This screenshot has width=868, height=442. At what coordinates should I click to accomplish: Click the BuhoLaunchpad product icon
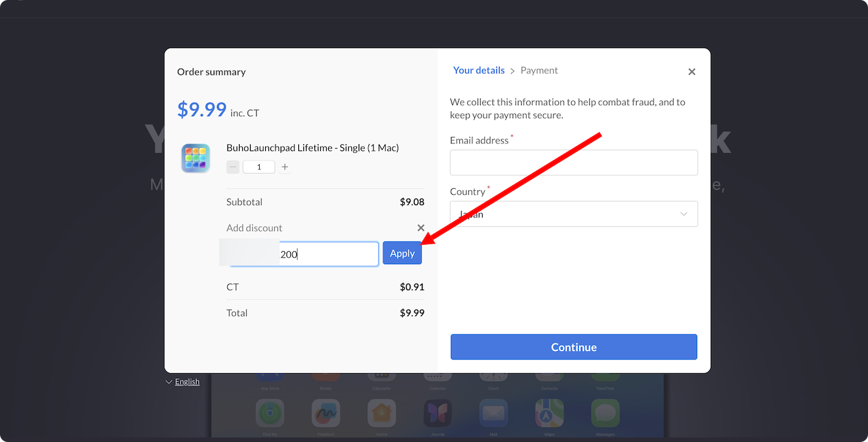195,158
